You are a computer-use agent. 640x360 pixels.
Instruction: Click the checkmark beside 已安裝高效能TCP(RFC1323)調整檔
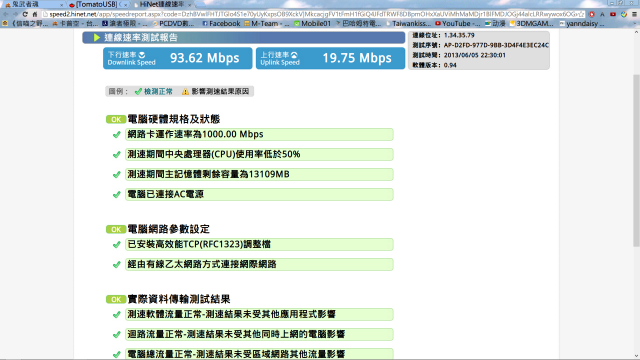pos(117,245)
